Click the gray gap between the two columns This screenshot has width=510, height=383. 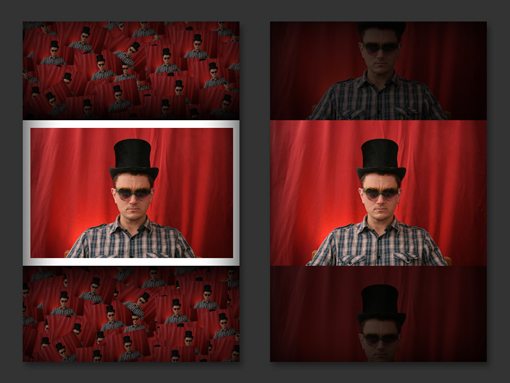pos(255,192)
